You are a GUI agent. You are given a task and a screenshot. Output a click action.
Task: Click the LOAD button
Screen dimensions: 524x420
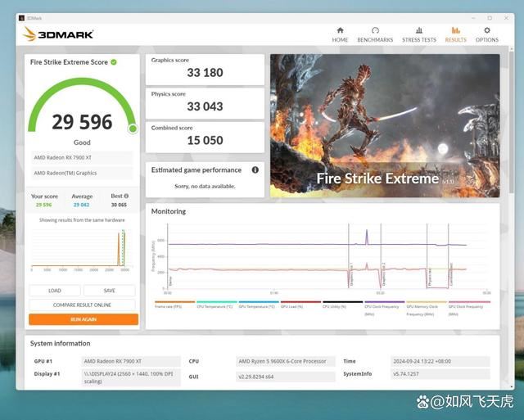pyautogui.click(x=55, y=291)
